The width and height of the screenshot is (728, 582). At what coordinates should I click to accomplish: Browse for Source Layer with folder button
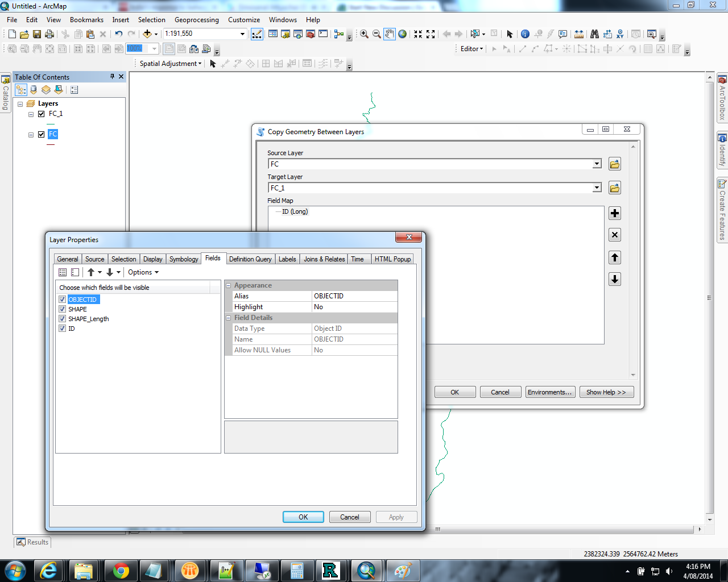[615, 164]
